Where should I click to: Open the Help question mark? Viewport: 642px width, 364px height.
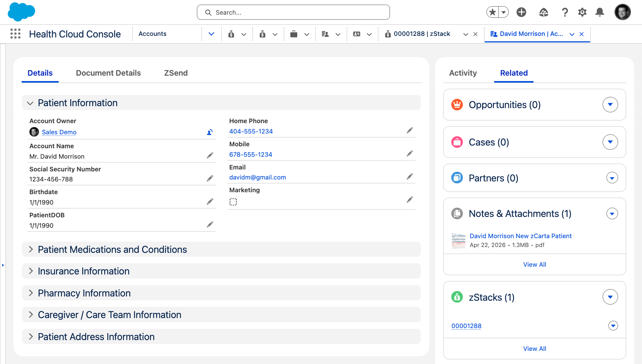point(565,12)
